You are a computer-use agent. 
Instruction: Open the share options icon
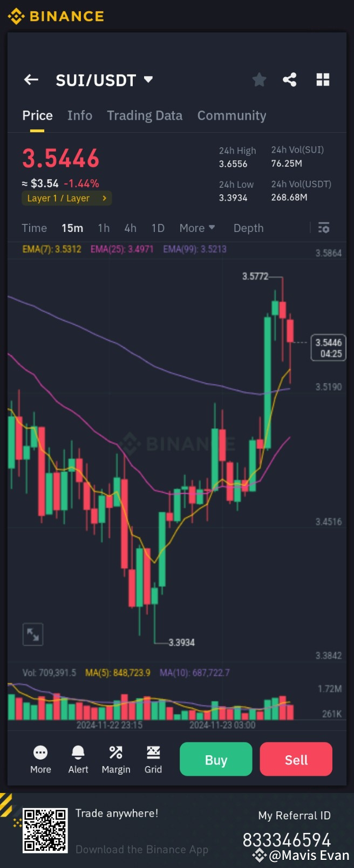click(x=290, y=79)
